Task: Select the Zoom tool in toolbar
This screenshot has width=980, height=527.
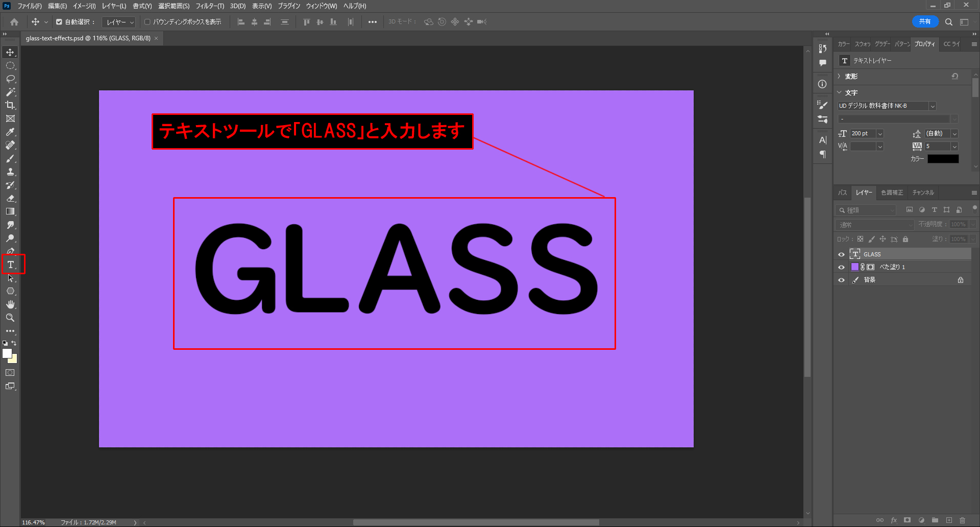Action: click(x=10, y=318)
